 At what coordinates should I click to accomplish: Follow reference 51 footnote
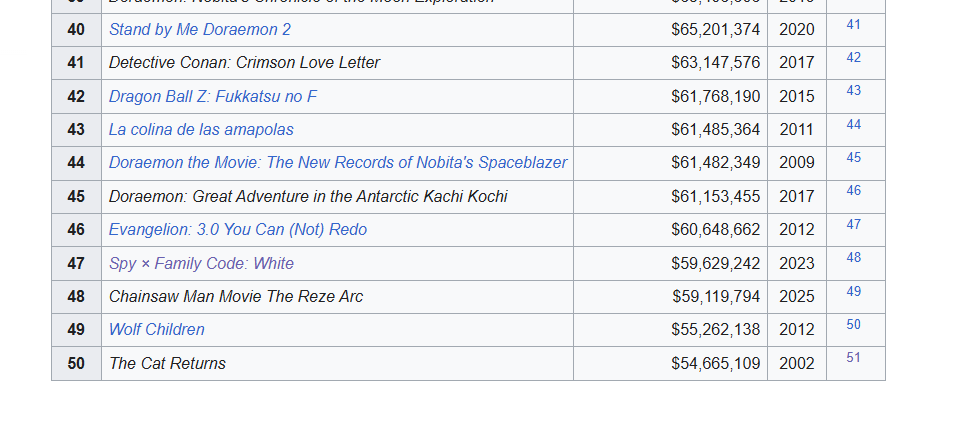pos(853,357)
